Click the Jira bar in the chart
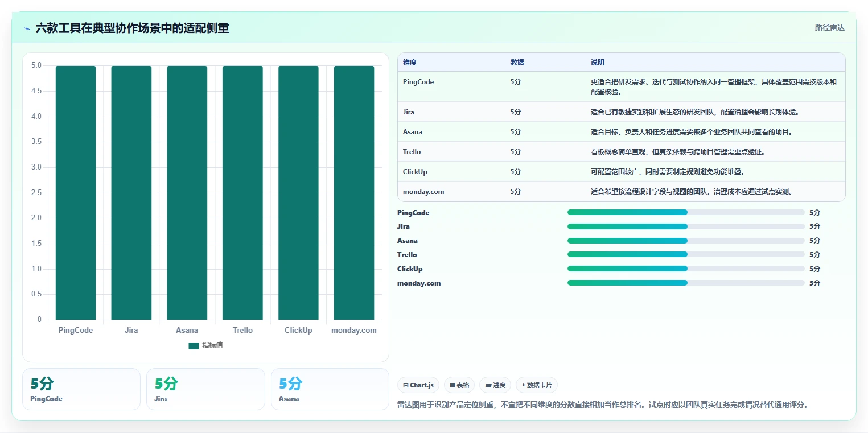This screenshot has height=433, width=868. (131, 193)
